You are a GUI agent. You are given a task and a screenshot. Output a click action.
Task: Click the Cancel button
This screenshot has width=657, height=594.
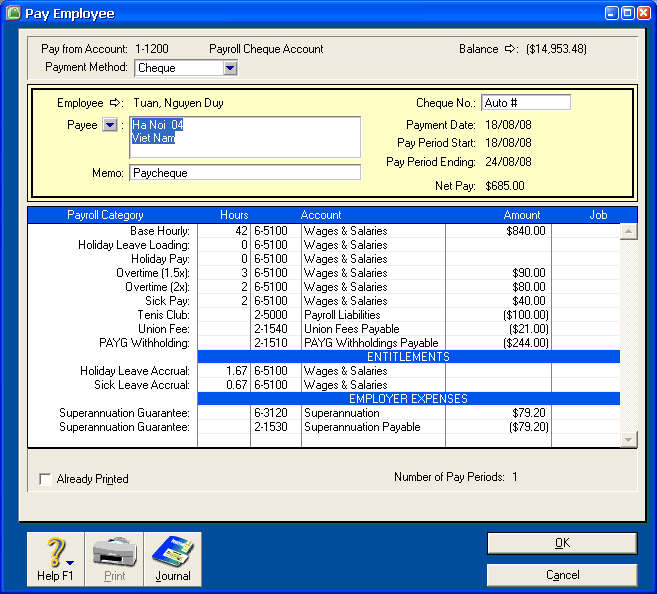pyautogui.click(x=561, y=575)
